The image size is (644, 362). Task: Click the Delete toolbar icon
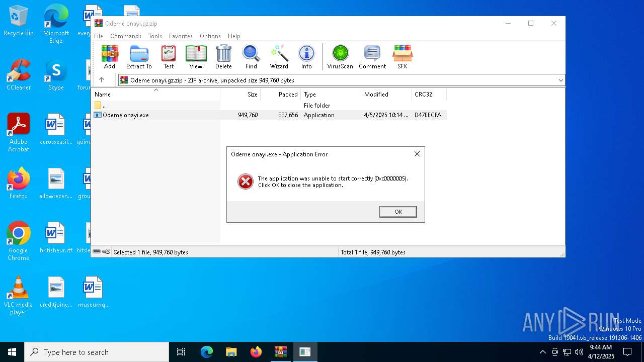223,57
